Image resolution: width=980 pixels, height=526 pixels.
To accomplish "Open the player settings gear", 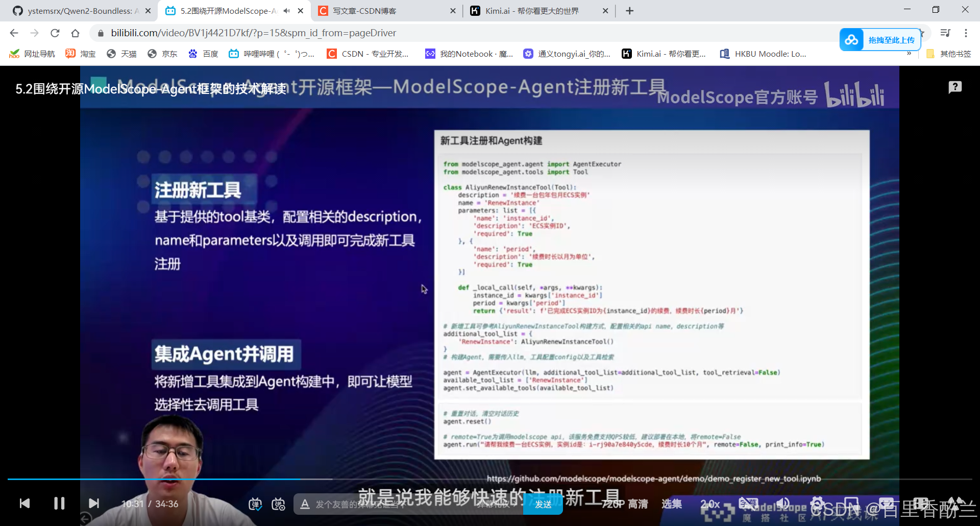I will click(x=817, y=504).
